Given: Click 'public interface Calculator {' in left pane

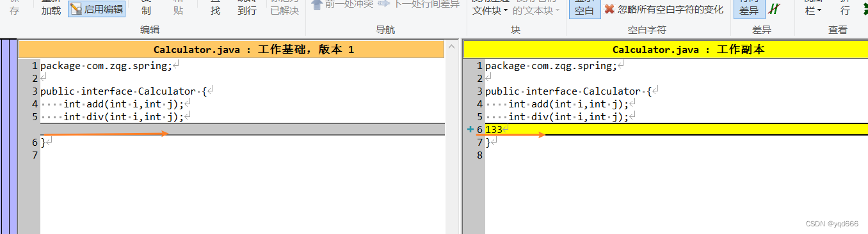Looking at the screenshot, I should (124, 91).
